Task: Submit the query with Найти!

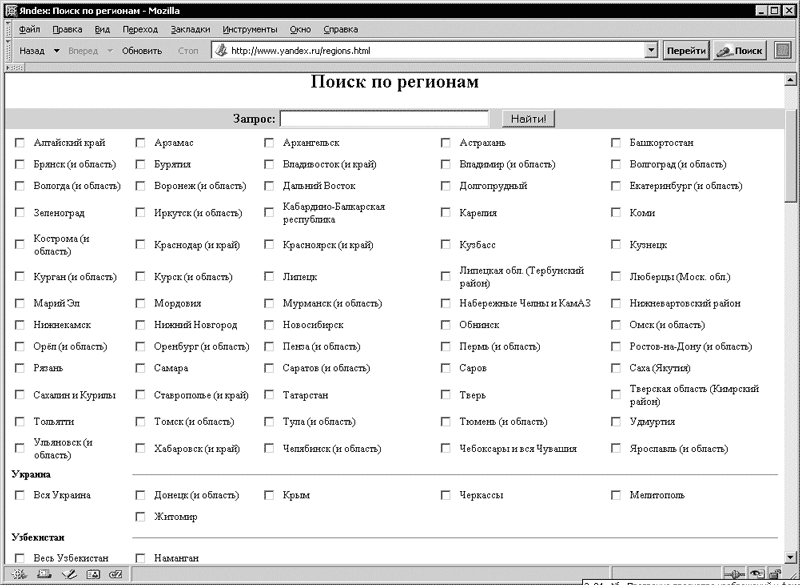Action: pyautogui.click(x=529, y=119)
